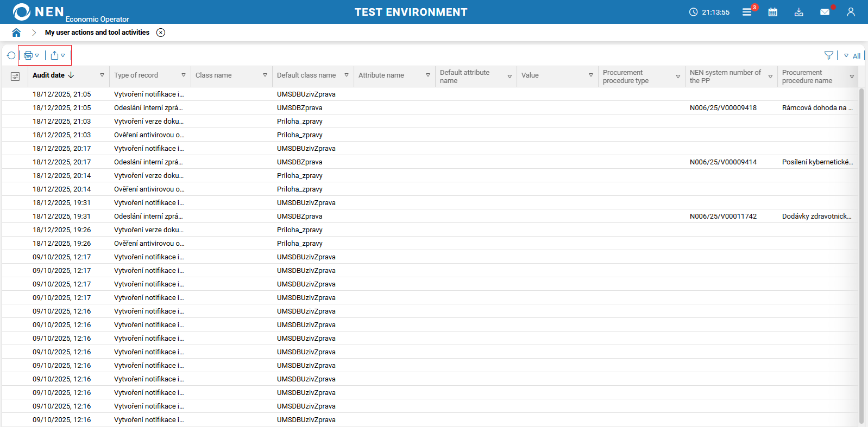Open Audit date column filter
Image resolution: width=868 pixels, height=427 pixels.
click(102, 75)
